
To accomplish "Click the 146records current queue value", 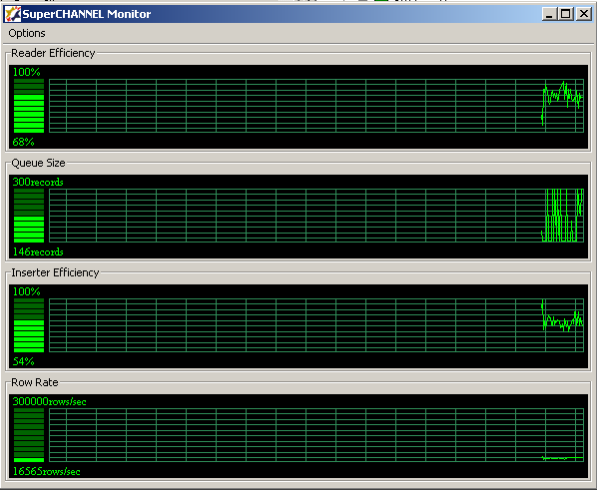I will [38, 252].
